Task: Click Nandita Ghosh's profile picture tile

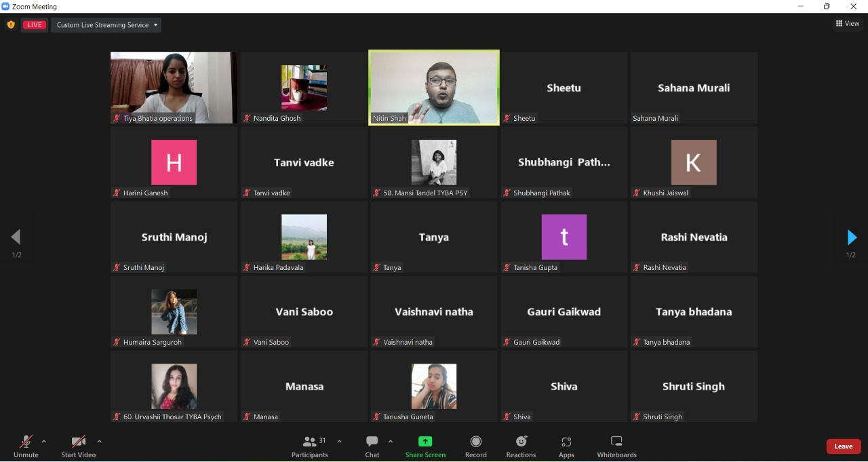Action: click(x=304, y=88)
